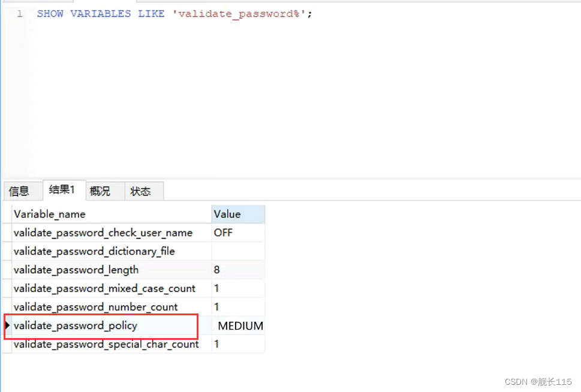Select the validate_password_number_count row
Viewport: 581px width, 392px height.
click(96, 307)
